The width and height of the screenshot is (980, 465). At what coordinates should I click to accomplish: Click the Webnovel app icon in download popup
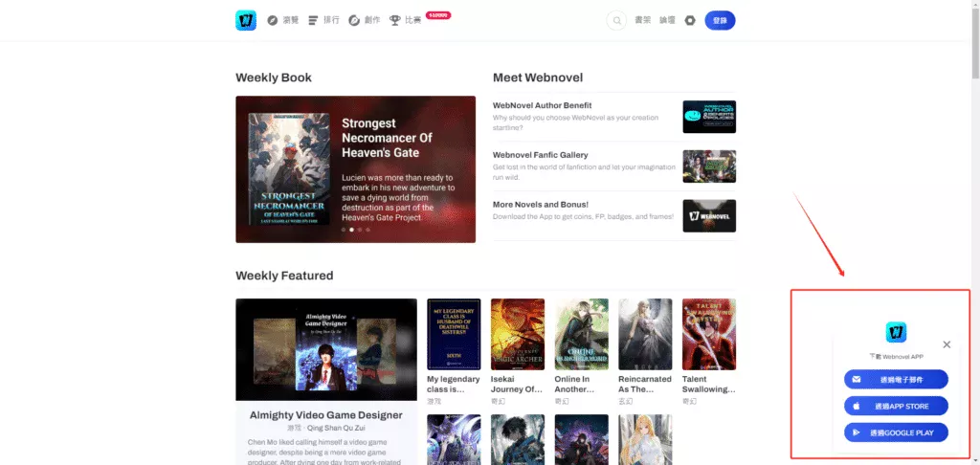point(896,332)
